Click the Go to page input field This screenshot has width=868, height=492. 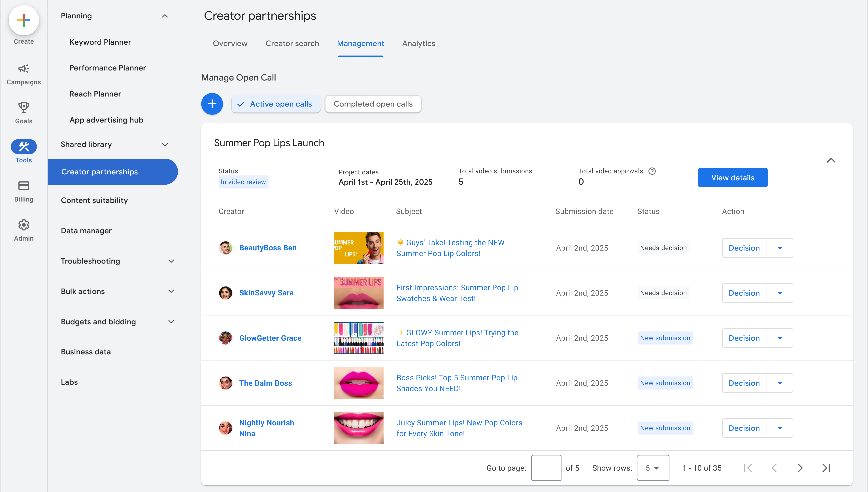(x=546, y=468)
